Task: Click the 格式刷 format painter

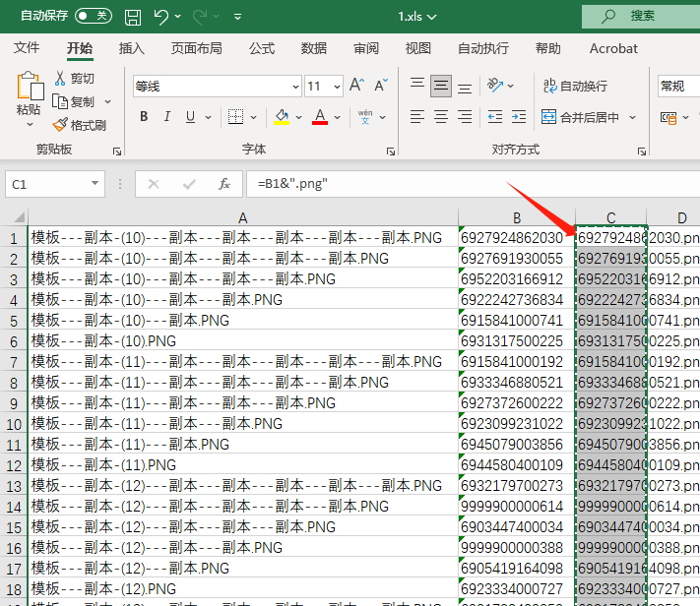Action: [80, 125]
